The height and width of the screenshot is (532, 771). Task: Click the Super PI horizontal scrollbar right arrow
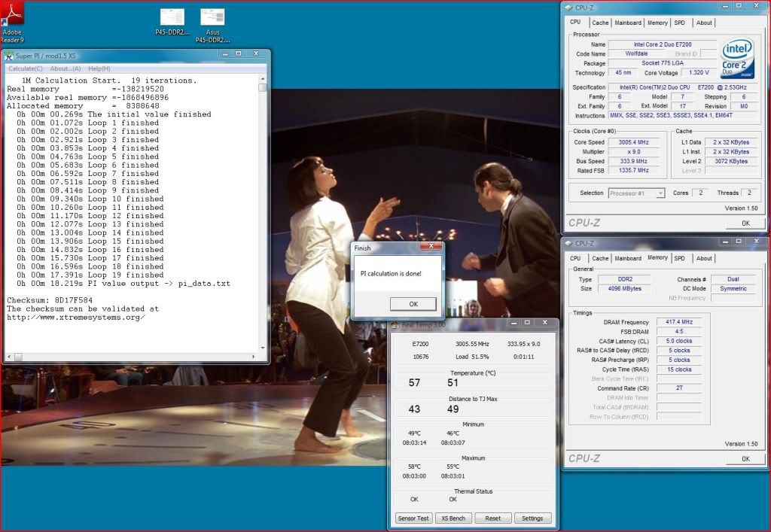click(x=254, y=357)
